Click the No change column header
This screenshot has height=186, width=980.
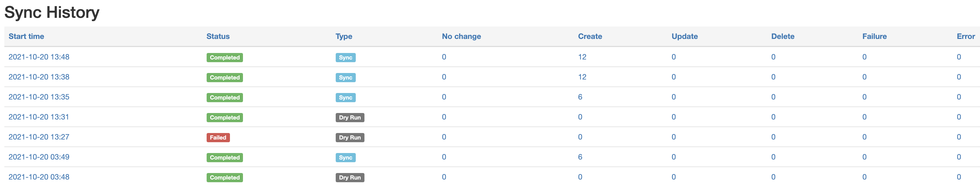point(461,36)
